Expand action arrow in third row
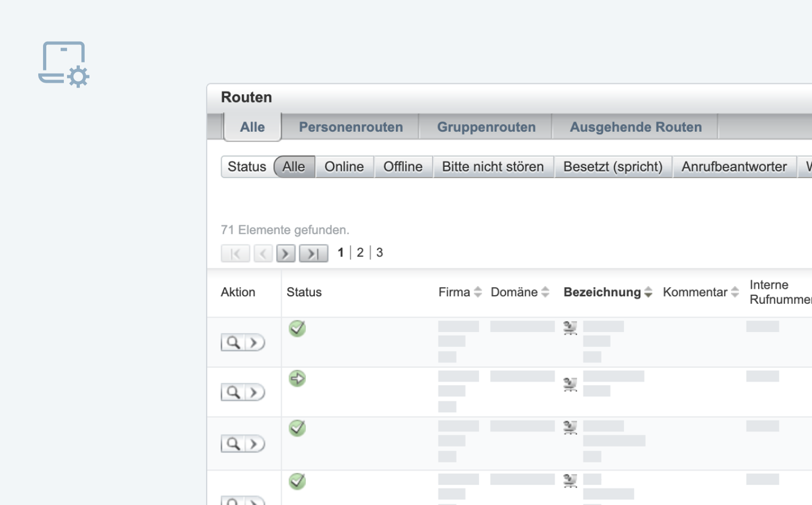 click(x=254, y=444)
